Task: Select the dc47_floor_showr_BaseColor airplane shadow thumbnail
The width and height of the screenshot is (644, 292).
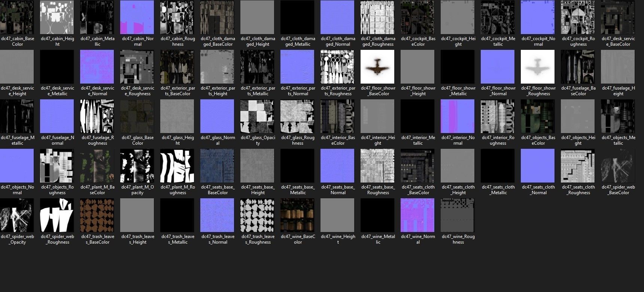Action: [378, 67]
